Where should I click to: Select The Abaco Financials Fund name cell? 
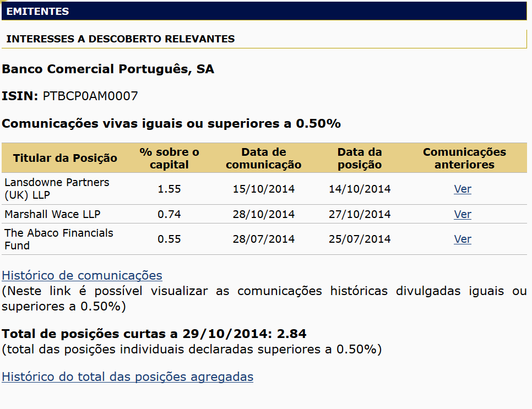tap(59, 239)
